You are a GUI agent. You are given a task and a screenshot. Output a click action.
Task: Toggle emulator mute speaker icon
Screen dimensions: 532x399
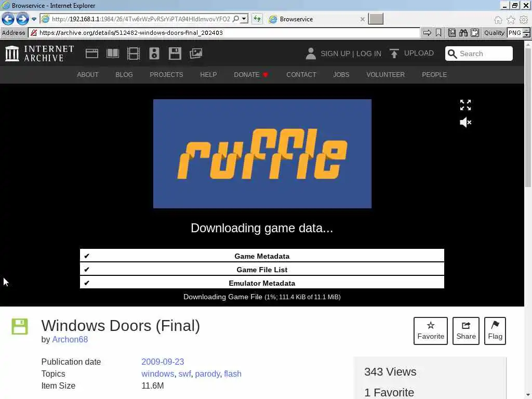coord(465,122)
